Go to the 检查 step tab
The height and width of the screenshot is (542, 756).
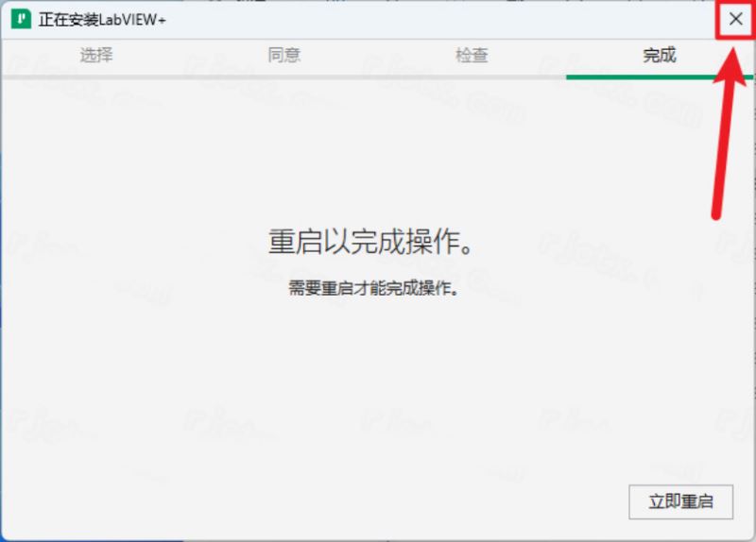pos(472,55)
